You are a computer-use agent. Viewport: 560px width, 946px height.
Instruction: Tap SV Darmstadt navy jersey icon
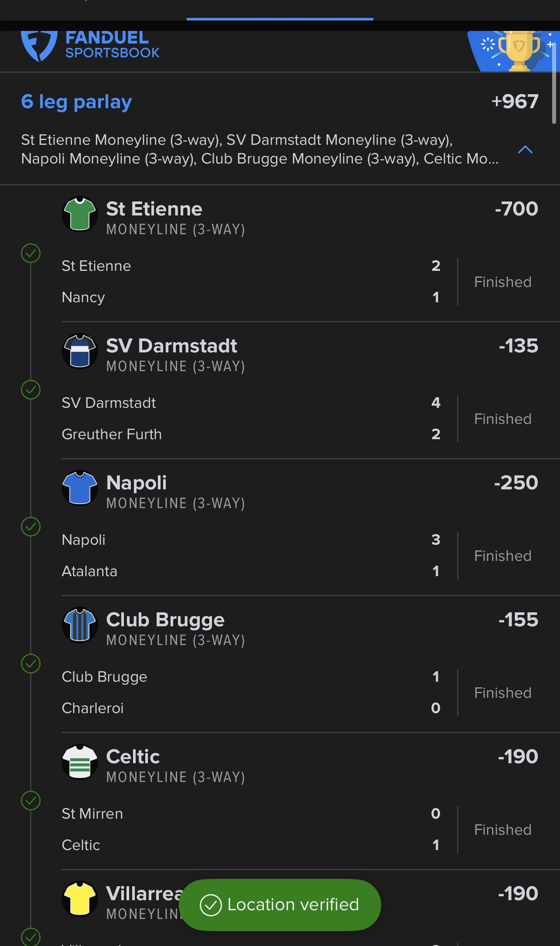point(79,351)
